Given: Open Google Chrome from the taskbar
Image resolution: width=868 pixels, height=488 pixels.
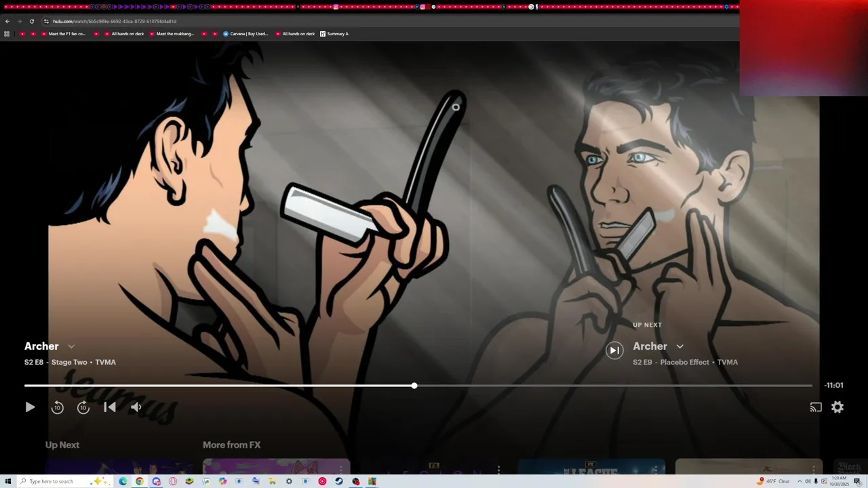Looking at the screenshot, I should tap(139, 481).
